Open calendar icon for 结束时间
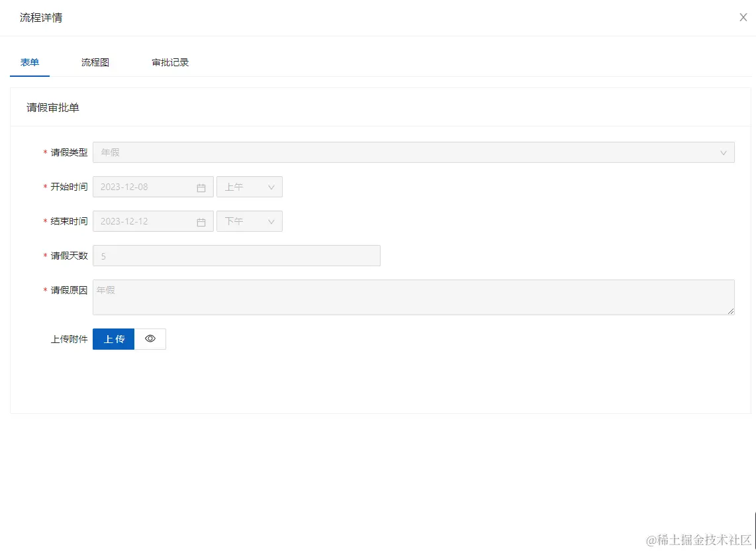 pyautogui.click(x=201, y=222)
